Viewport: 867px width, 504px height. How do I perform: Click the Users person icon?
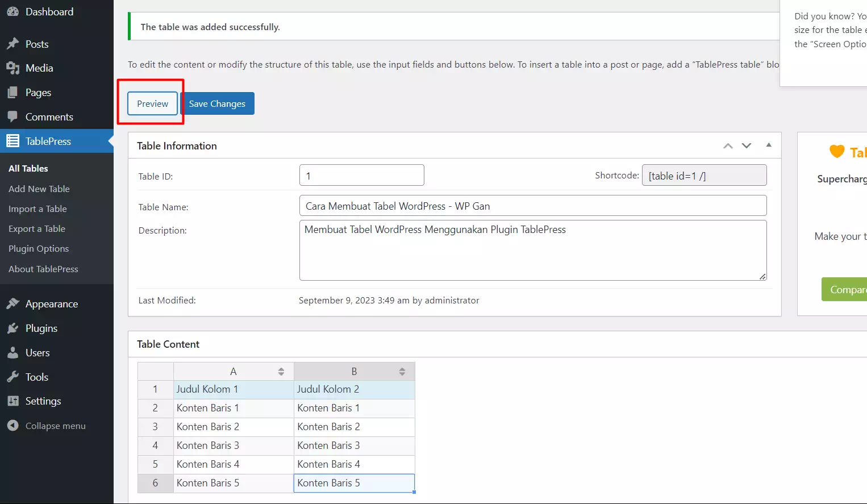click(x=12, y=353)
